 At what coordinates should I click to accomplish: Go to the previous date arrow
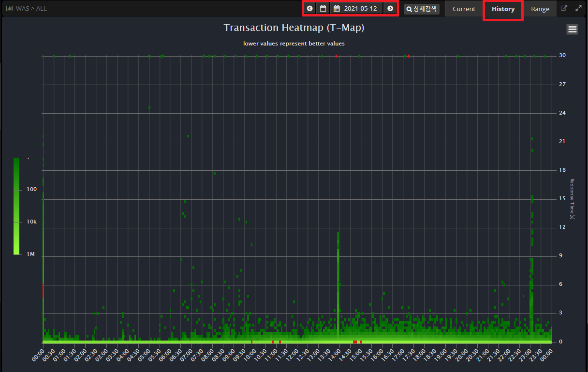pyautogui.click(x=310, y=9)
